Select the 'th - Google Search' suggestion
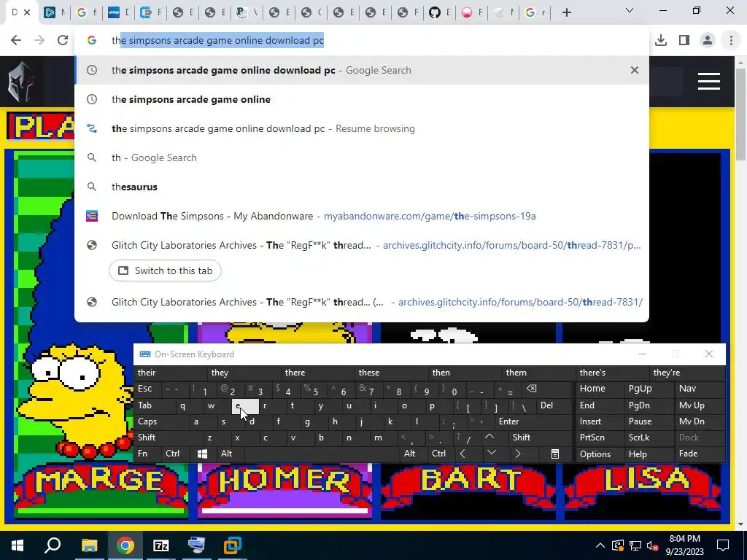Viewport: 747px width, 560px height. tap(362, 157)
